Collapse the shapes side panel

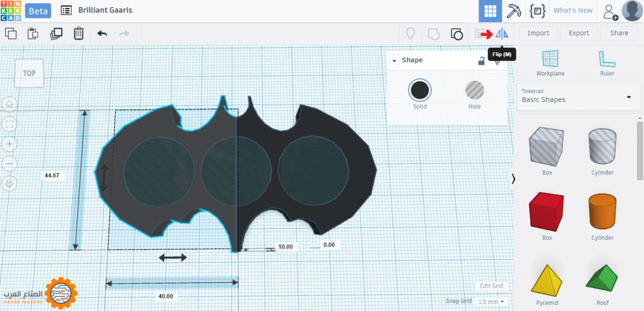coord(513,179)
